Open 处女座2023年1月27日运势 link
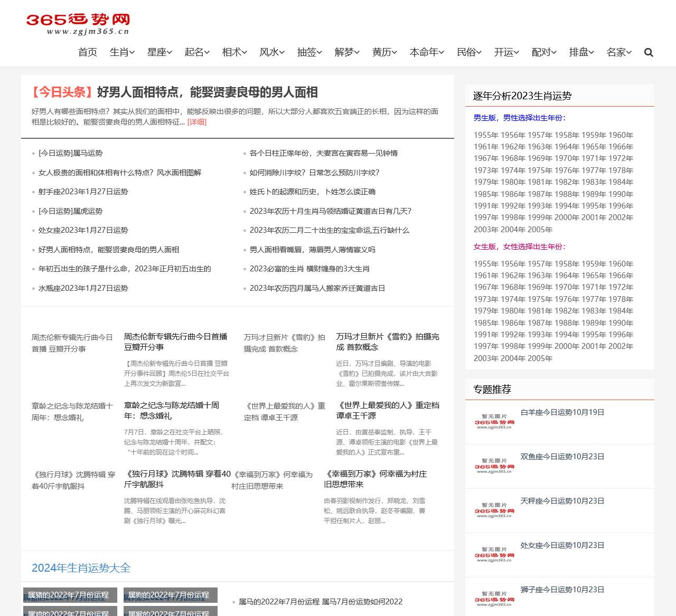The height and width of the screenshot is (616, 676). pyautogui.click(x=83, y=230)
